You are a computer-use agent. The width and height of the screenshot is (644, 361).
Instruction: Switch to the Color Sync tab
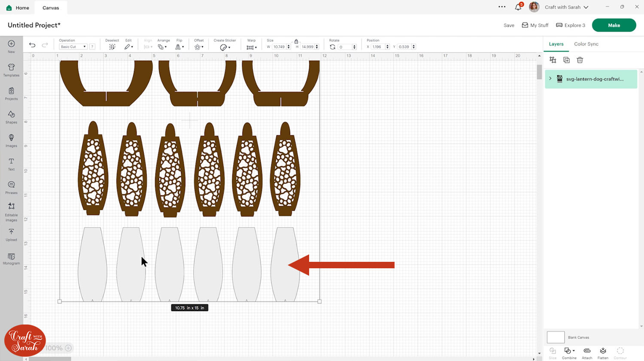[586, 44]
